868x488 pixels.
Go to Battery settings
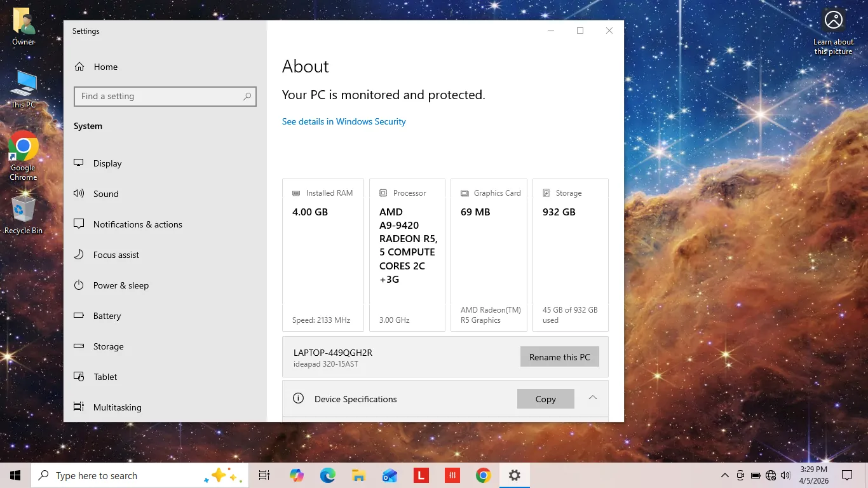(x=107, y=316)
